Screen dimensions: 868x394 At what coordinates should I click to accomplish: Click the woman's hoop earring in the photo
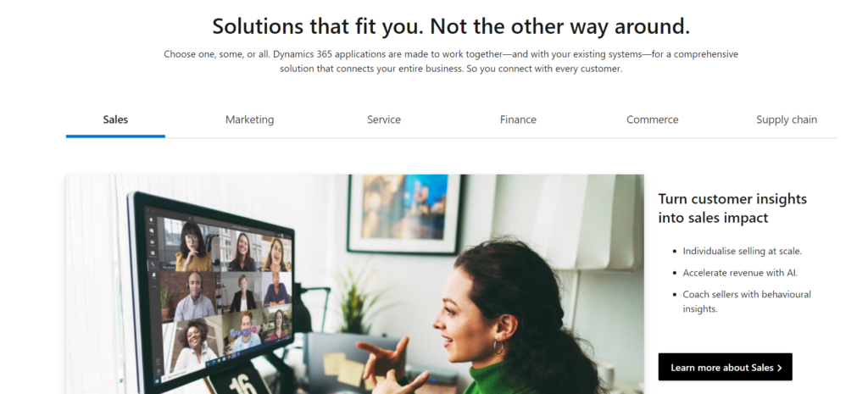coord(498,347)
